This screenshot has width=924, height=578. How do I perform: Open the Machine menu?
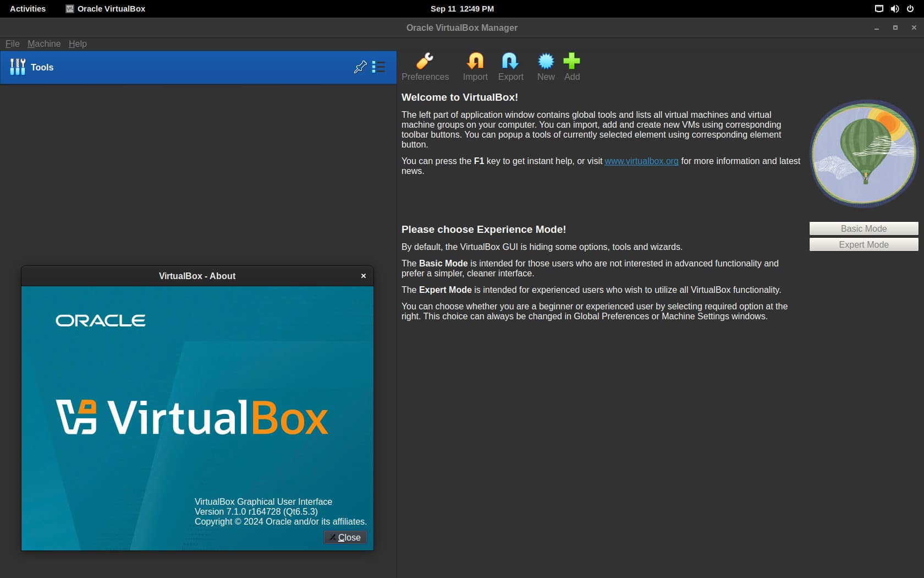(44, 43)
